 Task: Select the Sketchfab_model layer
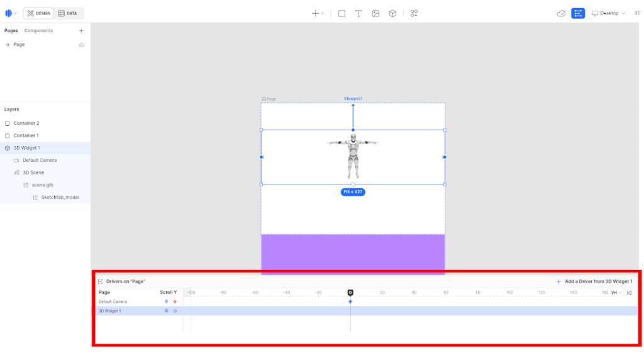(x=60, y=197)
